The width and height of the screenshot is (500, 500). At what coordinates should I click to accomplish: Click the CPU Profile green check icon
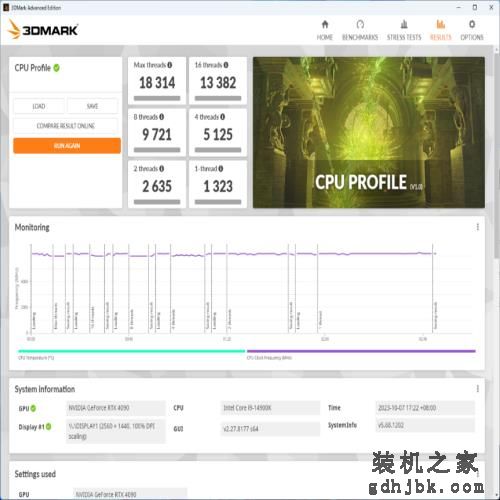(x=57, y=68)
